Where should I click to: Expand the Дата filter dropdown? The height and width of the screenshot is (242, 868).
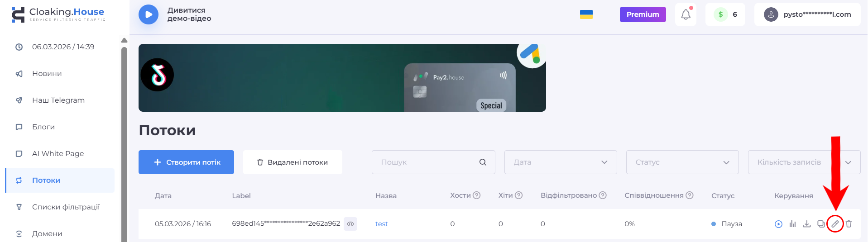tap(561, 162)
